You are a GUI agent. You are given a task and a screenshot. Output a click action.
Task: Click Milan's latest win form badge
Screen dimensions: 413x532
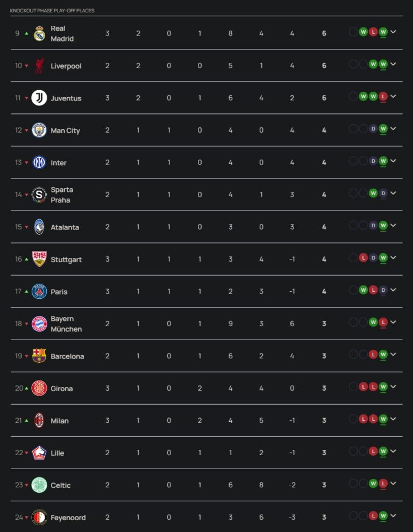tap(383, 419)
